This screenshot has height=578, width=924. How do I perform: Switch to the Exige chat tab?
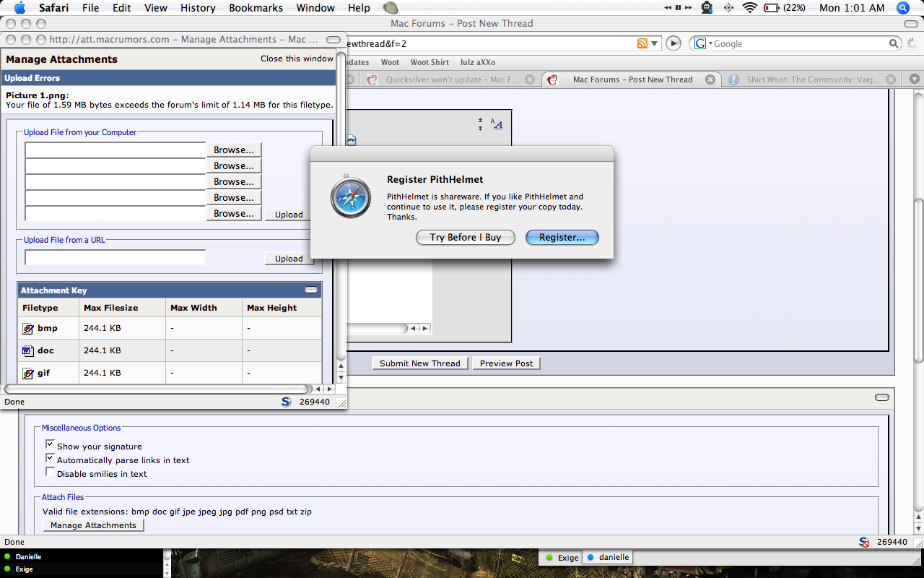(561, 558)
